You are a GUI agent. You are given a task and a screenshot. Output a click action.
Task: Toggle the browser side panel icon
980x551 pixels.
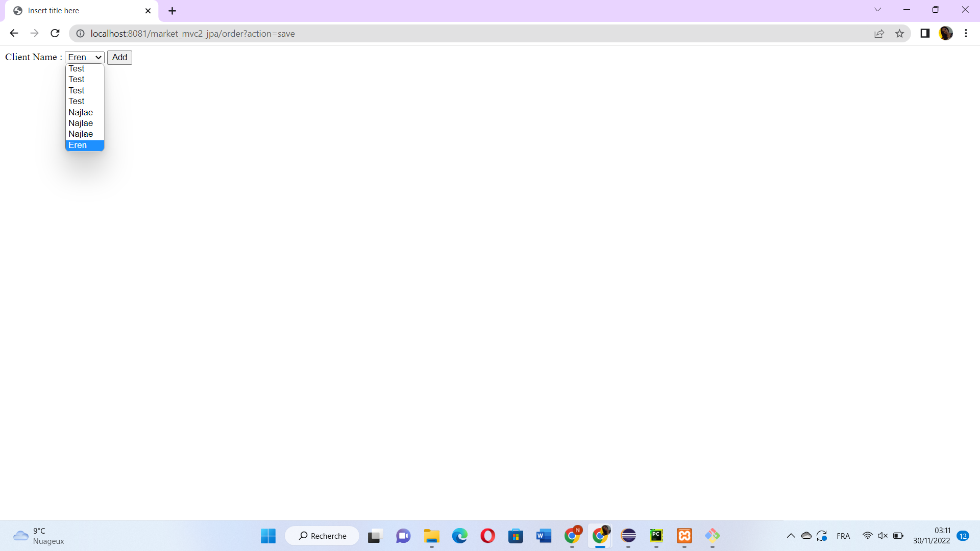click(x=925, y=34)
